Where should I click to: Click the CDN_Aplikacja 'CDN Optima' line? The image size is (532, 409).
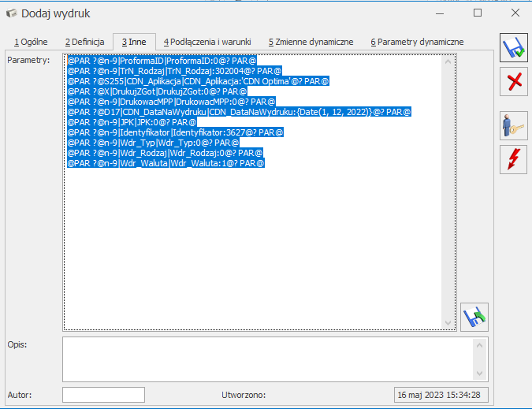click(198, 81)
